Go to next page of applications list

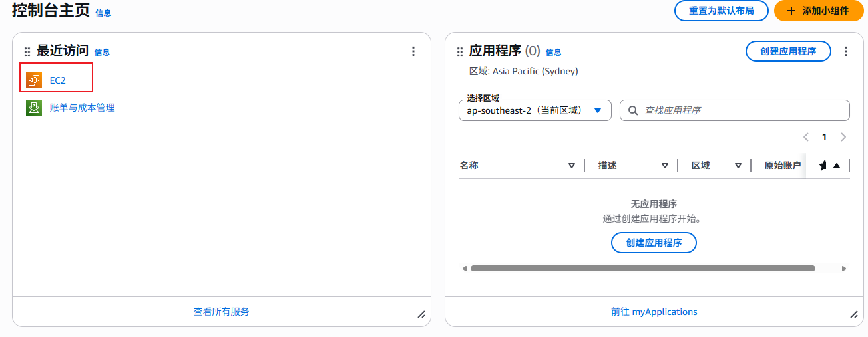843,137
